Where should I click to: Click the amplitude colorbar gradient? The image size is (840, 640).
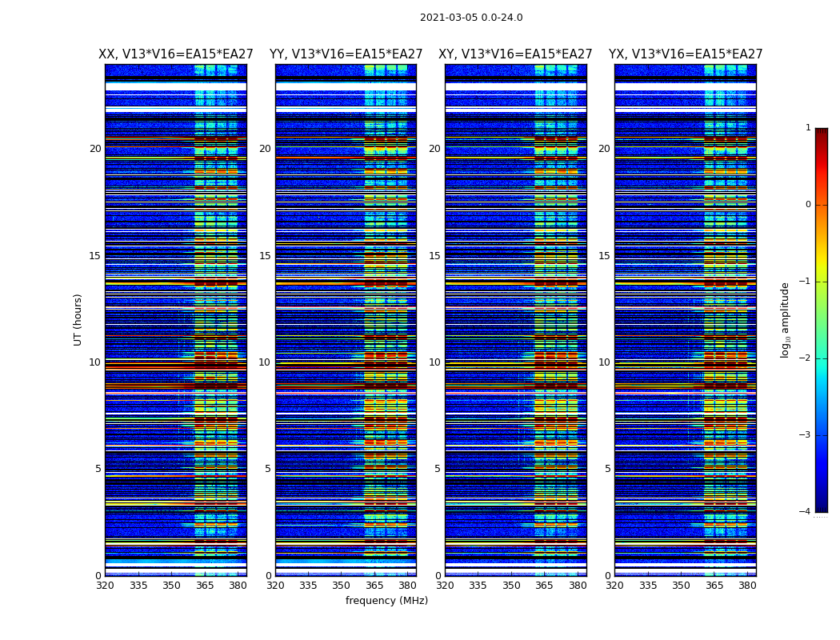pos(821,320)
